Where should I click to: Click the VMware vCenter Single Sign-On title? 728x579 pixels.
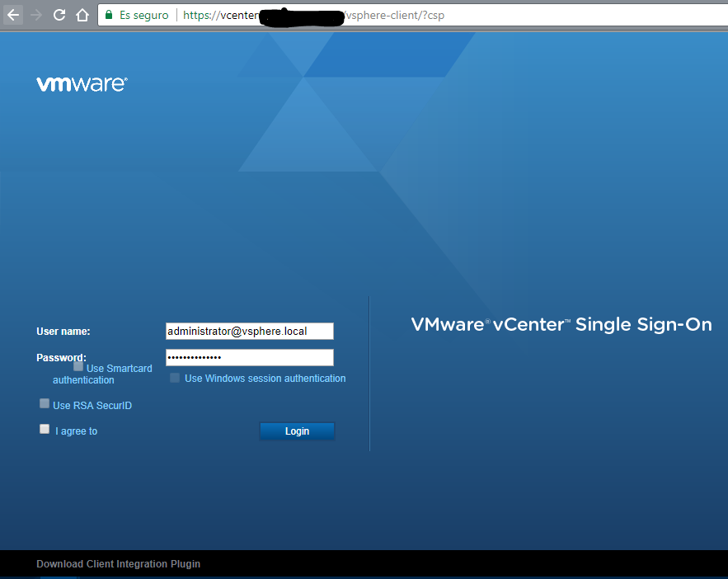561,325
